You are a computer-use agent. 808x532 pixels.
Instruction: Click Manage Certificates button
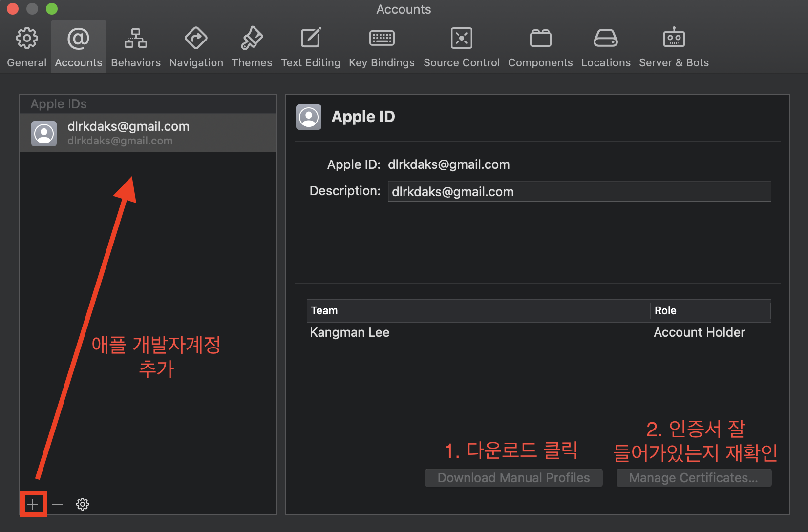tap(694, 478)
